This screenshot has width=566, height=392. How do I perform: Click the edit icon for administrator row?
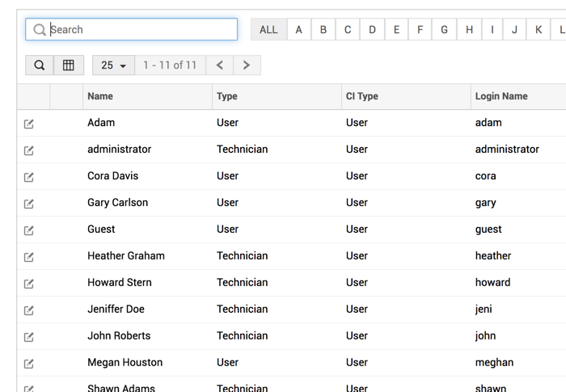coord(29,150)
